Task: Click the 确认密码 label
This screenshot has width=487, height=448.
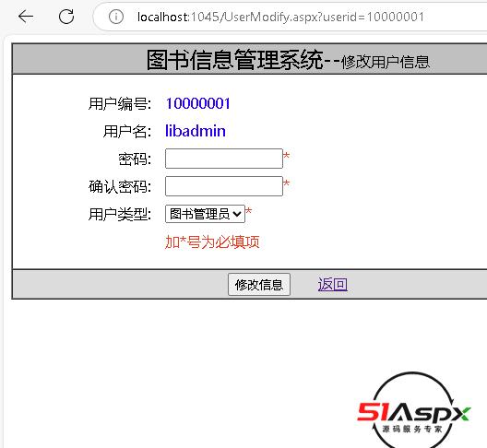Action: click(x=120, y=186)
